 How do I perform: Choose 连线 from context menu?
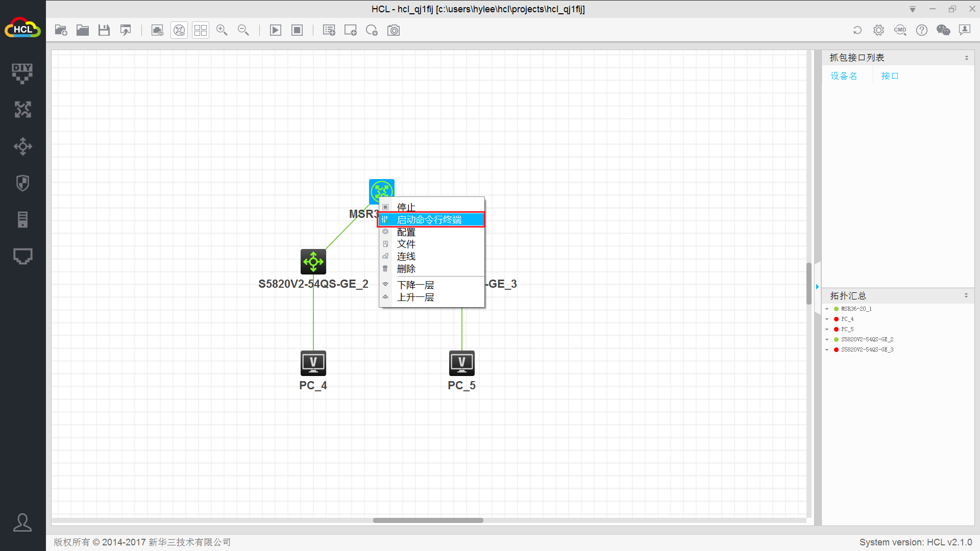tap(432, 257)
